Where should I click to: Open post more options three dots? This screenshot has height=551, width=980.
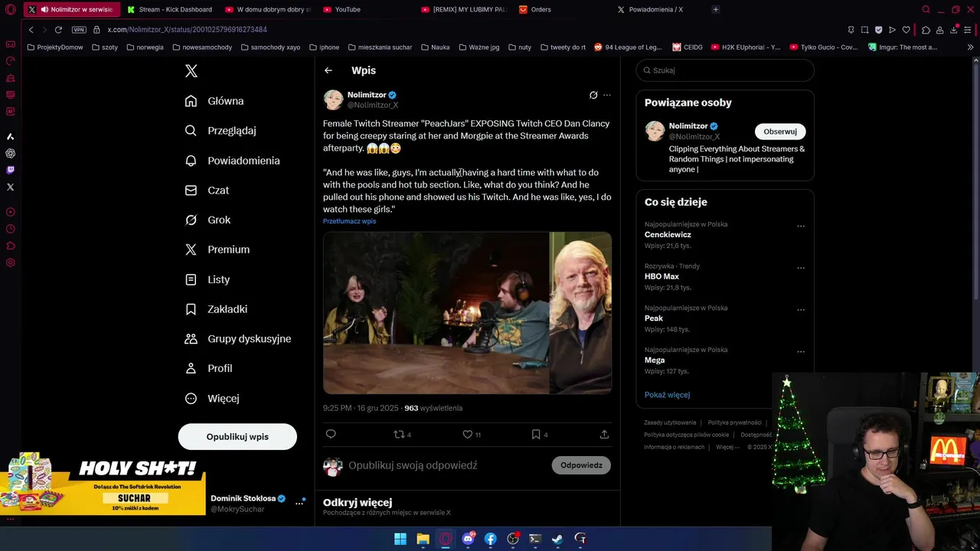(x=607, y=96)
